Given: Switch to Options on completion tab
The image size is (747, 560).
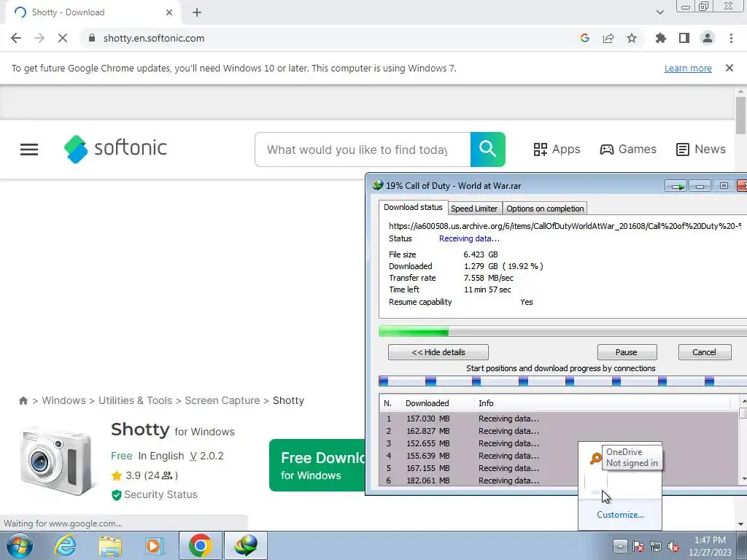Looking at the screenshot, I should point(545,209).
